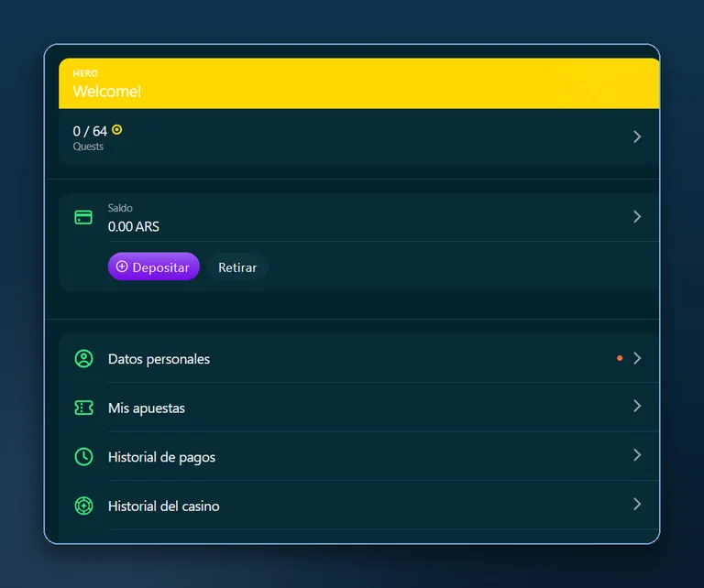Screen dimensions: 704x588
Task: Click the Saldo label
Action: pyautogui.click(x=120, y=208)
